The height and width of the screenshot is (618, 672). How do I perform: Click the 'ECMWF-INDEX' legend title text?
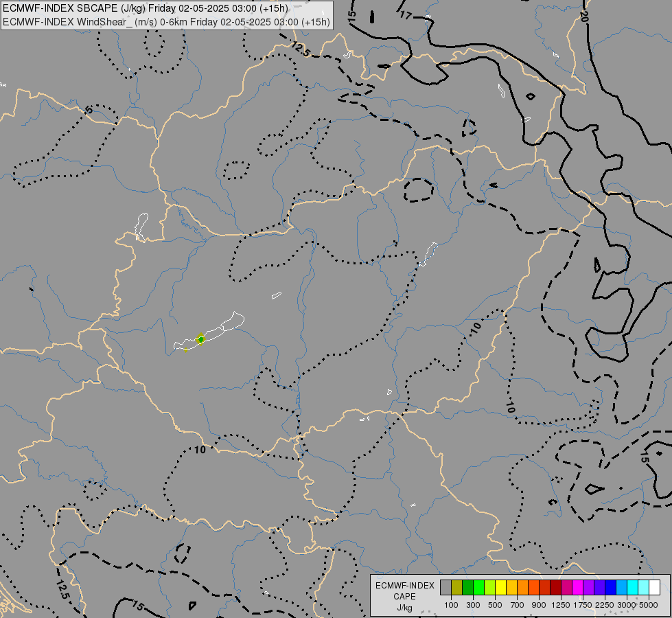pos(404,586)
